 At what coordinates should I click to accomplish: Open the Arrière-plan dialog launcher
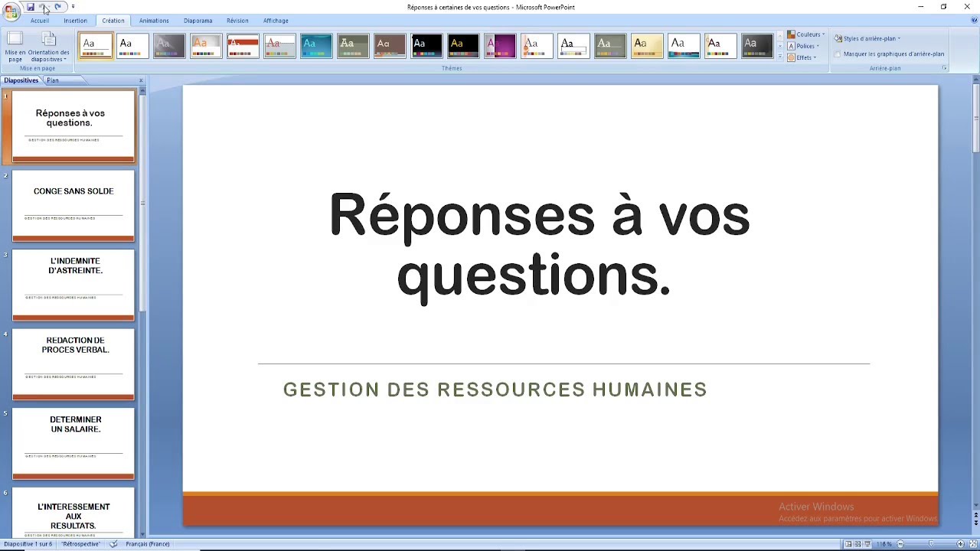tap(944, 68)
